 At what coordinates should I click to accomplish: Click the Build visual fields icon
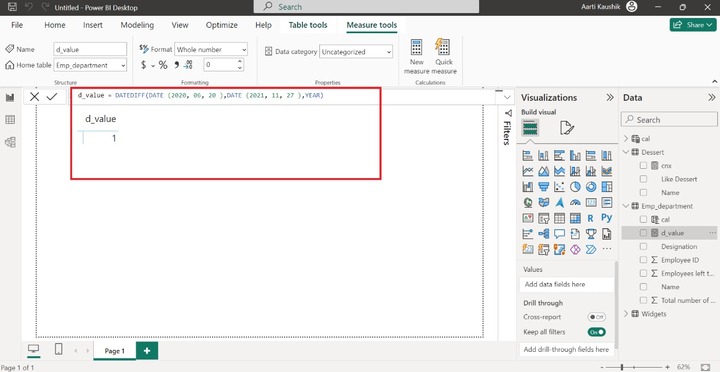coord(529,128)
